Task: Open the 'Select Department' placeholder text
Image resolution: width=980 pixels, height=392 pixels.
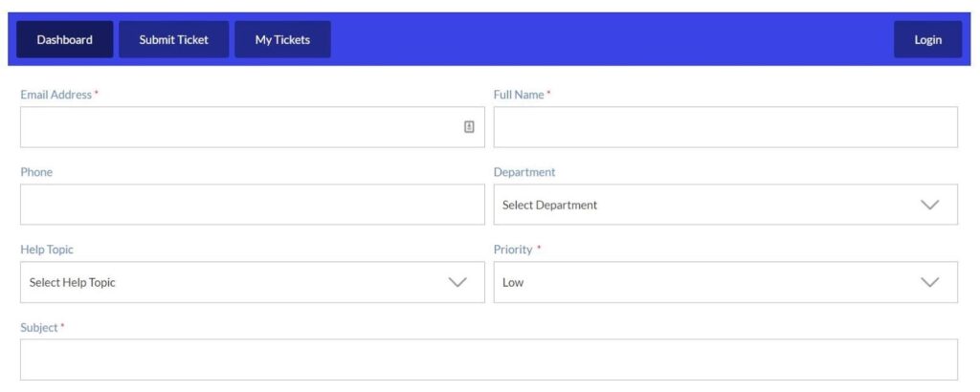Action: [x=549, y=205]
